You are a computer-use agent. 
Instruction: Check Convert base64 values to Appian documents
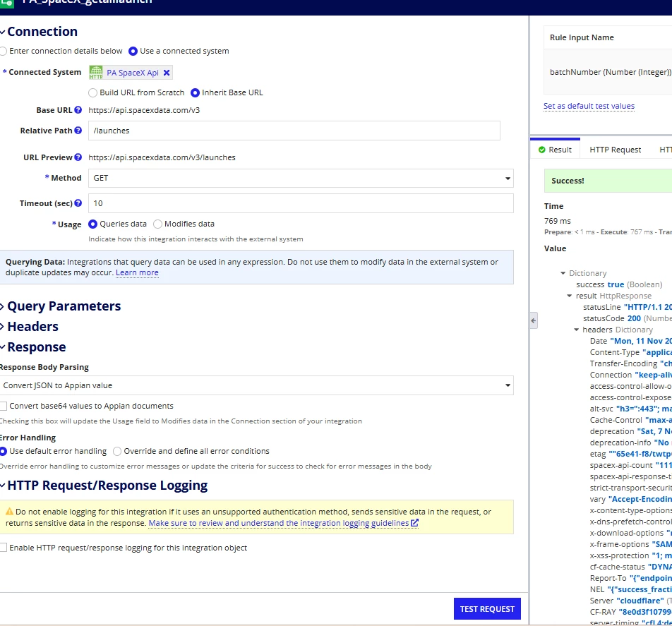pos(4,406)
